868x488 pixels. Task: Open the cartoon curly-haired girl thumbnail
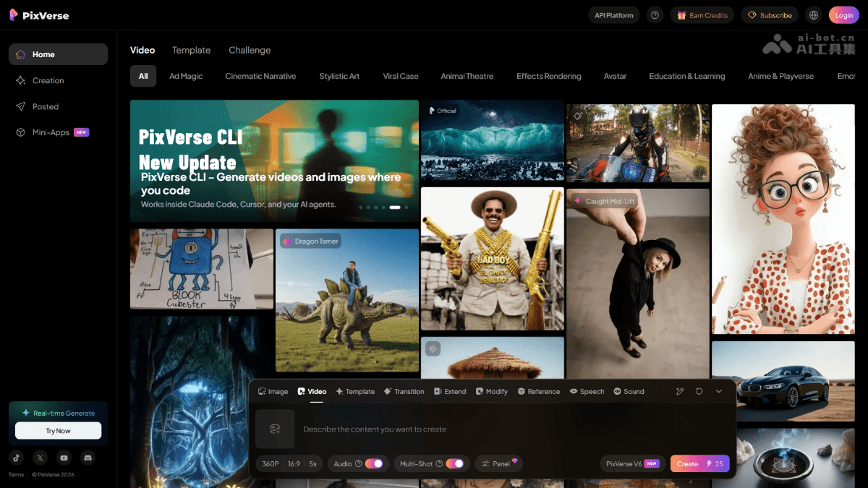(783, 219)
